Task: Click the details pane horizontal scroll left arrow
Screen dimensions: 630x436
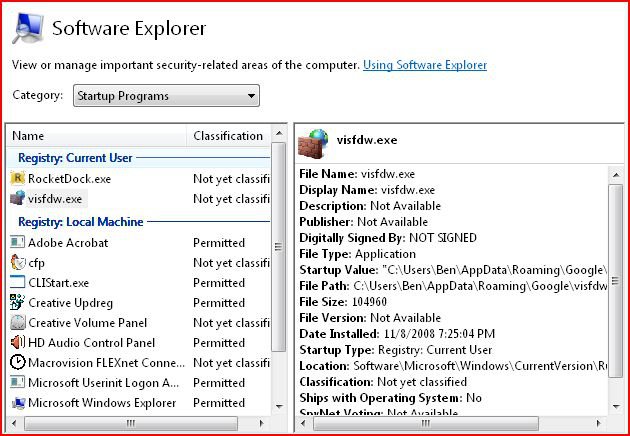Action: pos(304,423)
